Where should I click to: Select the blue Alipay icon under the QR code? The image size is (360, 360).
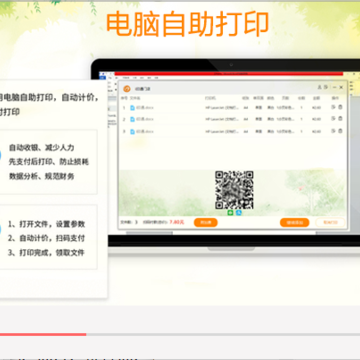coord(239,212)
